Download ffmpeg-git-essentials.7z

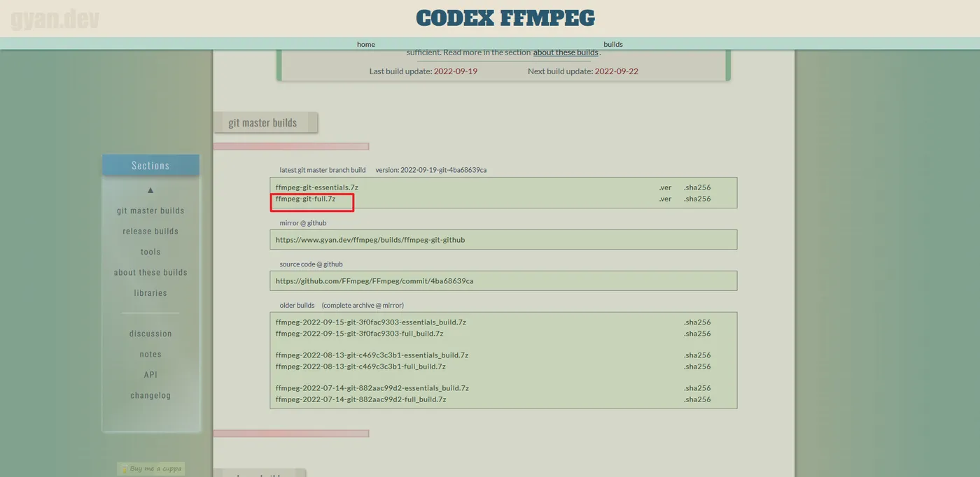317,187
